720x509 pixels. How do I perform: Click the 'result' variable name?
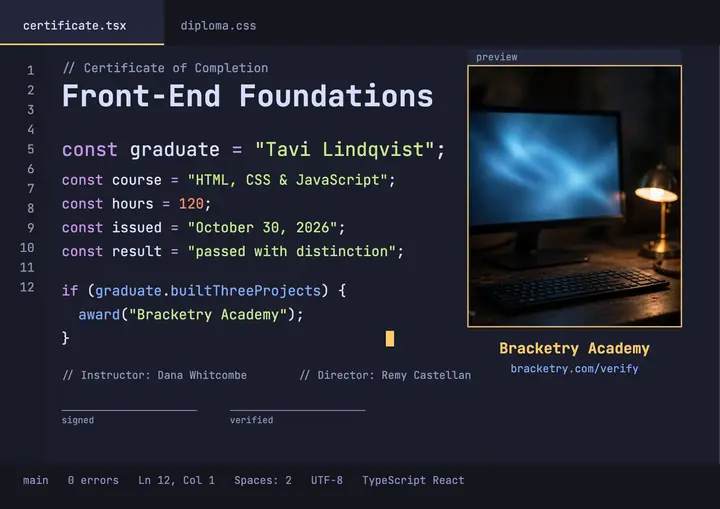(x=137, y=251)
